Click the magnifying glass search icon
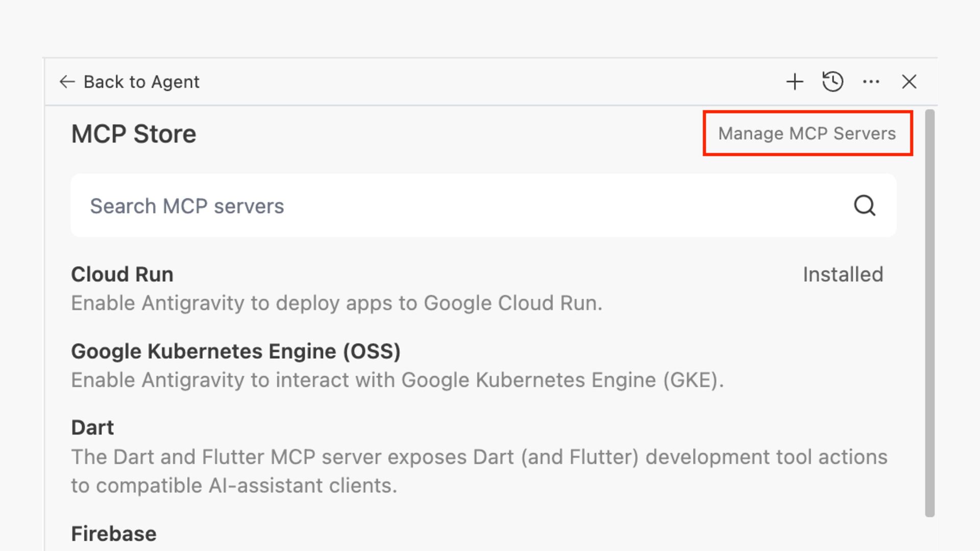 tap(865, 206)
